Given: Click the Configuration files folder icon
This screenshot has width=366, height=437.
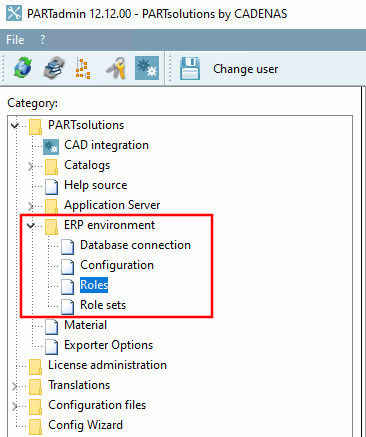Looking at the screenshot, I should coord(35,407).
